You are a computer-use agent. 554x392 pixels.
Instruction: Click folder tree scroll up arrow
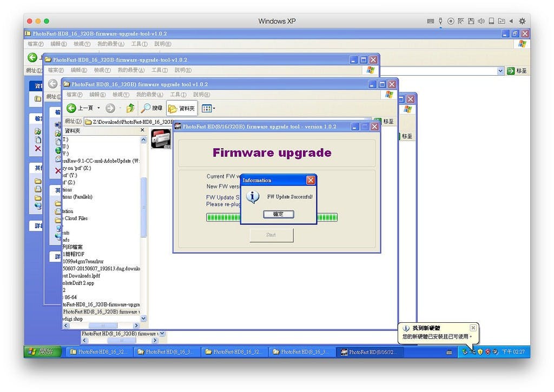pos(143,140)
